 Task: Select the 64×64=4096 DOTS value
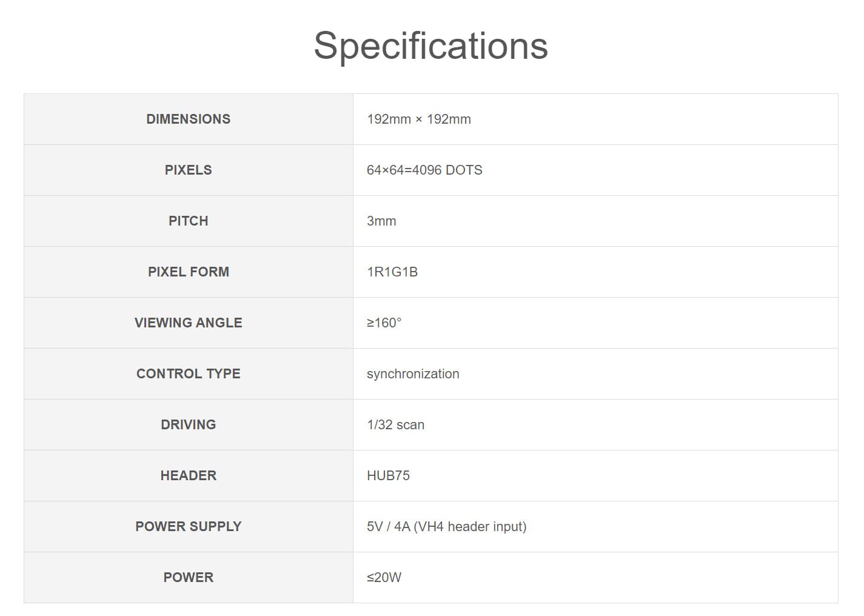click(x=424, y=170)
